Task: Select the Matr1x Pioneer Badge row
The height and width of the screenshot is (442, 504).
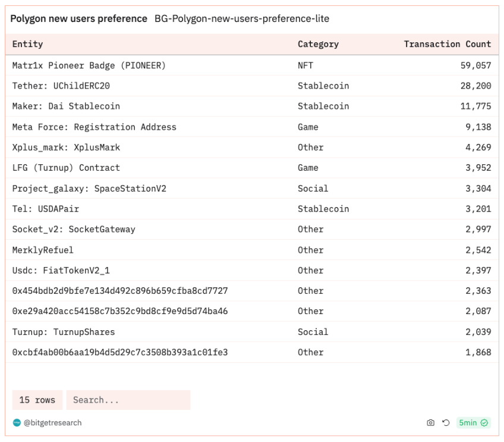Action: point(252,65)
